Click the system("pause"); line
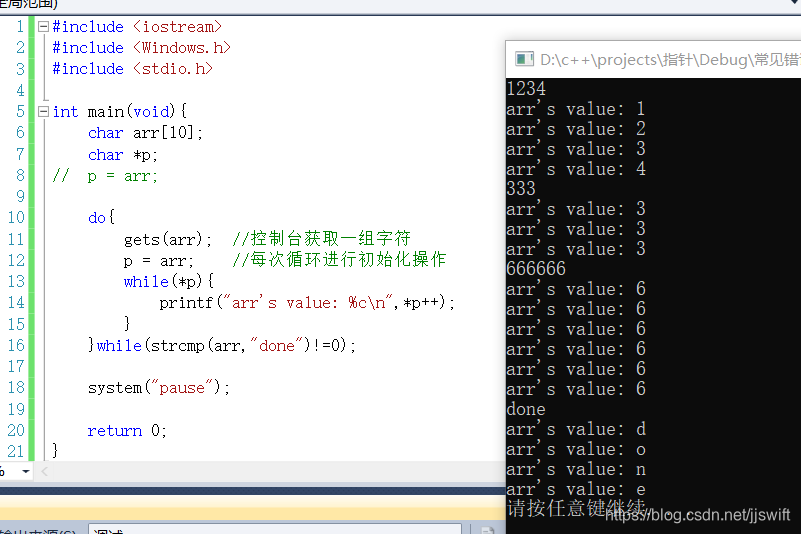 tap(159, 388)
